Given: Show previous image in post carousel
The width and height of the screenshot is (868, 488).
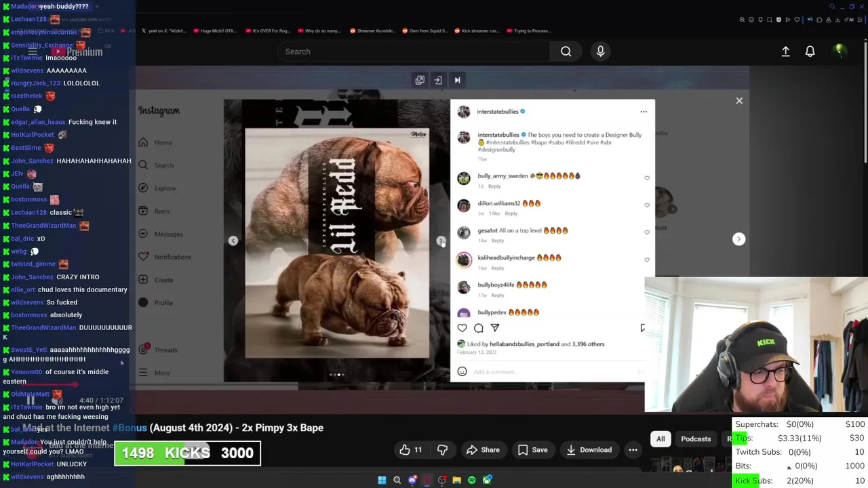Looking at the screenshot, I should pos(233,241).
